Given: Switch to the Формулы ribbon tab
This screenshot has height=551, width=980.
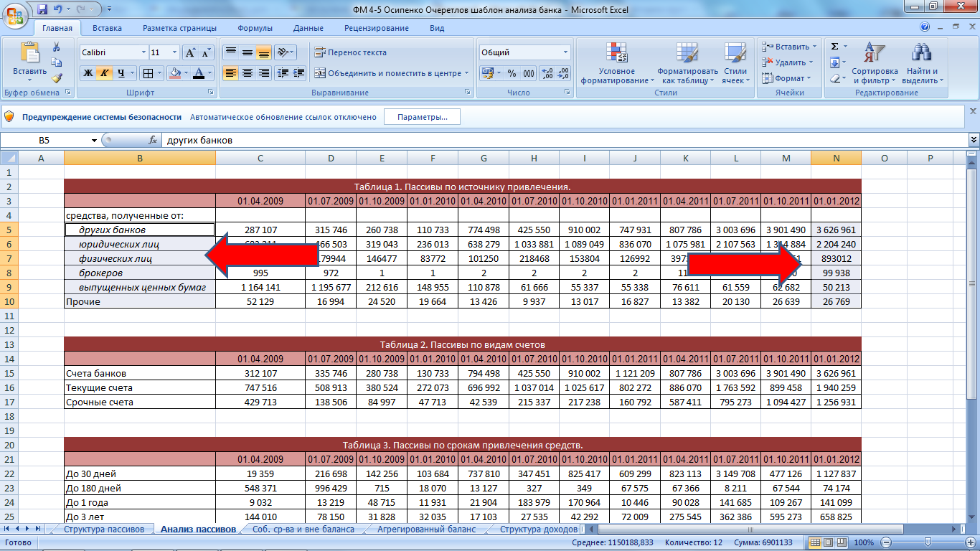Looking at the screenshot, I should (x=255, y=28).
